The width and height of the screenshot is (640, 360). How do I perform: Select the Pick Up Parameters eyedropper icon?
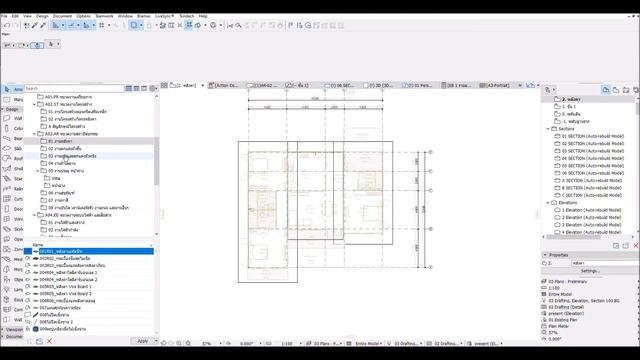coord(35,25)
